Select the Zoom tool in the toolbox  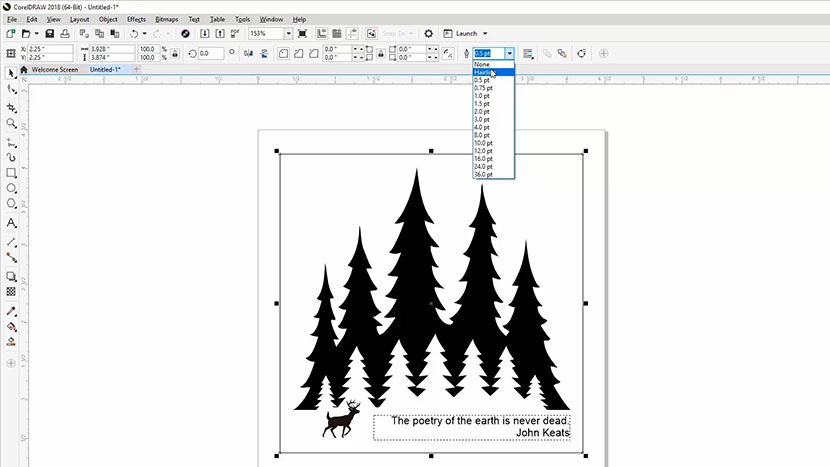point(11,123)
